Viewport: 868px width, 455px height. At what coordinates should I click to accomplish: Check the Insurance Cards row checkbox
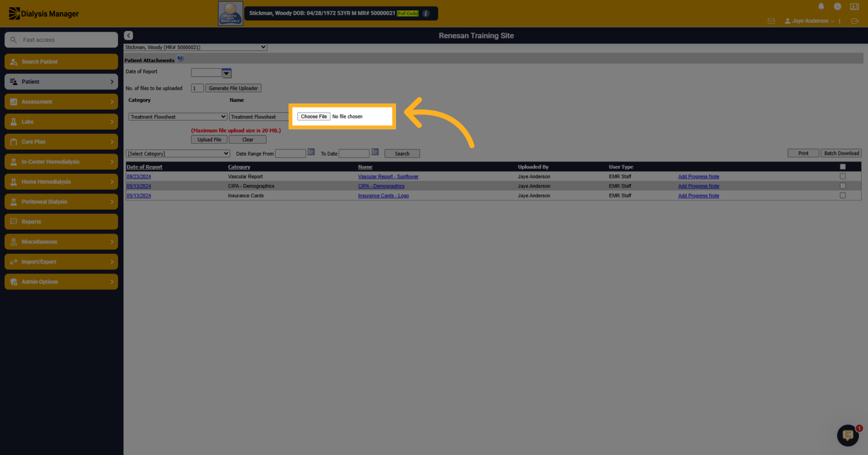click(843, 195)
